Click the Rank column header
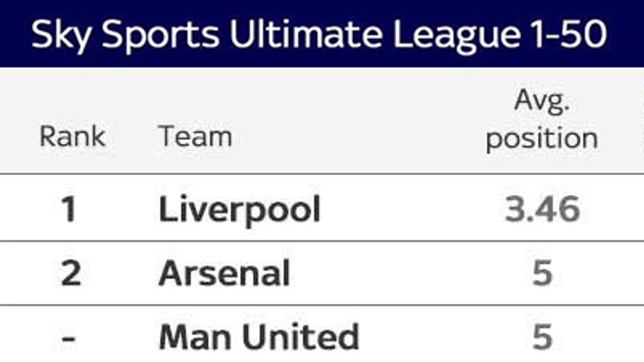The height and width of the screenshot is (362, 644). point(72,136)
